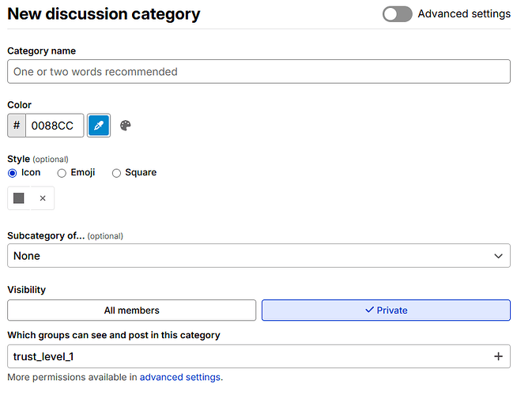Choose All members visibility
532x395 pixels.
coord(132,310)
